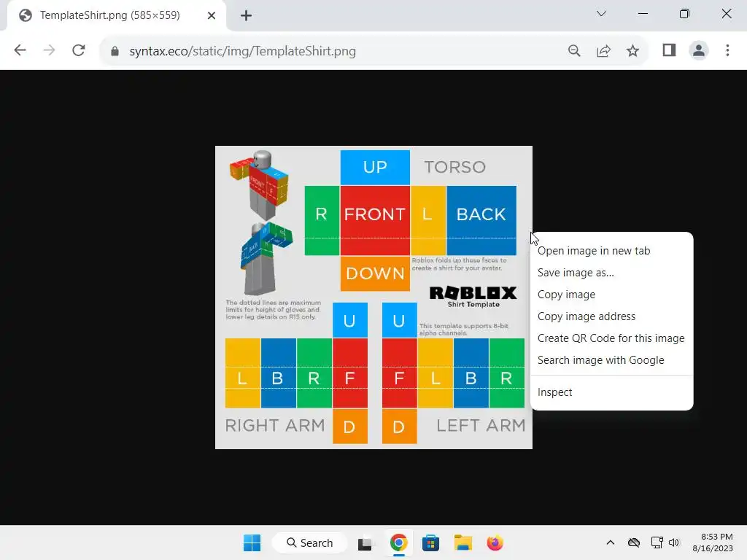Minimize the Chrome window
Screen dimensions: 747x560
(643, 13)
